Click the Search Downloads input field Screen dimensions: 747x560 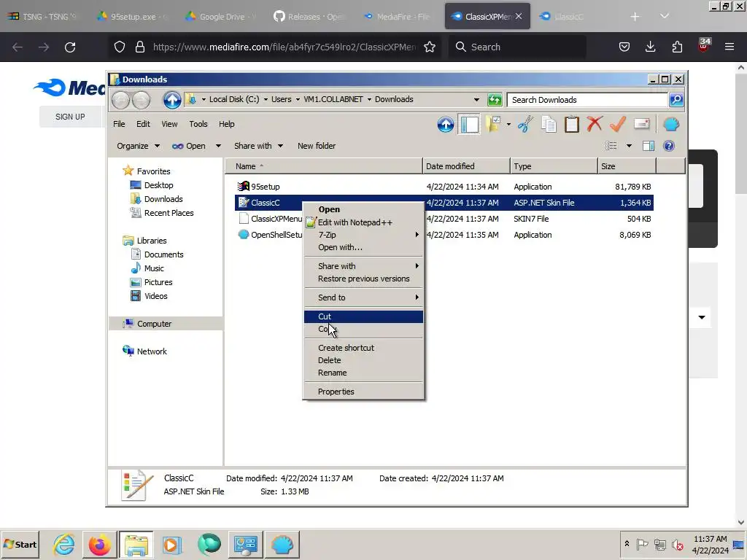[587, 99]
